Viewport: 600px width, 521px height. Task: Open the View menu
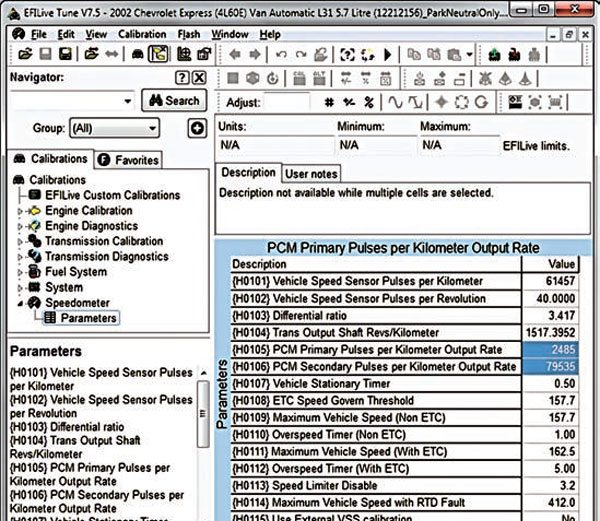(96, 34)
